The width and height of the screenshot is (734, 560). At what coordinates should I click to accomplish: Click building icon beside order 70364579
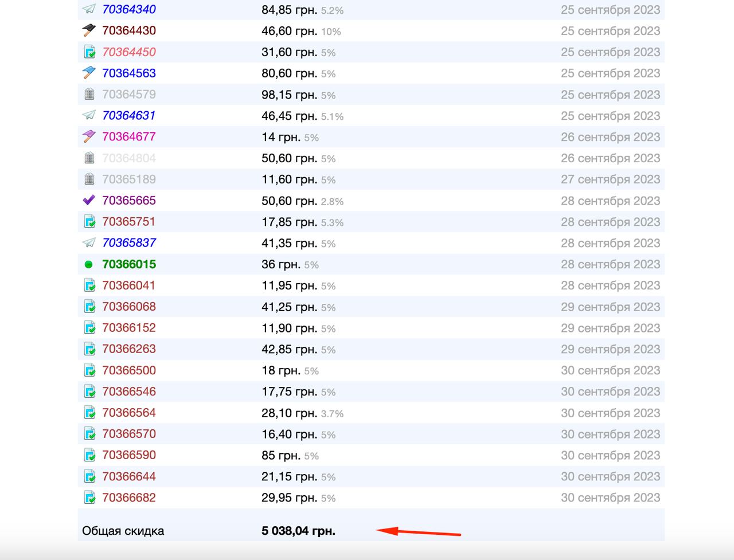[x=89, y=95]
